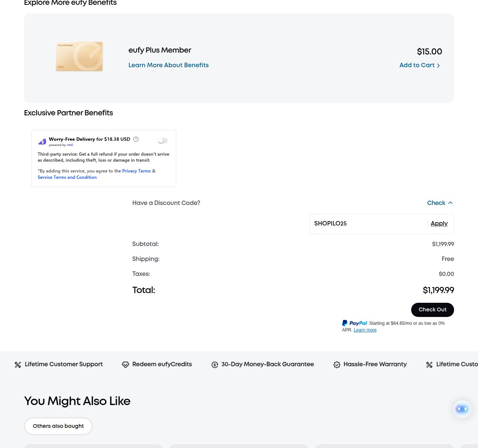
Task: Enable the Worry-Free Delivery toggle
Action: [x=163, y=141]
